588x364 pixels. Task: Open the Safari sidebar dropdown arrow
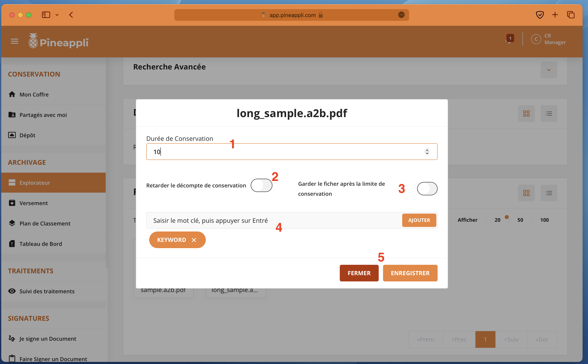57,15
